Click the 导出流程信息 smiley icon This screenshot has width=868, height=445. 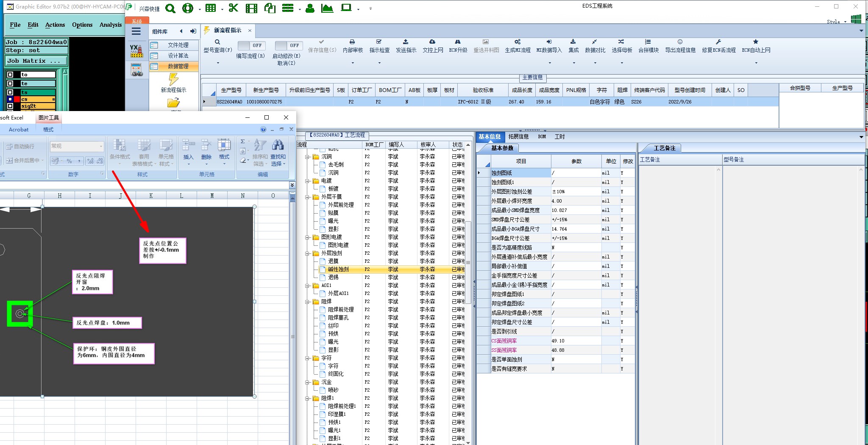[x=680, y=42]
